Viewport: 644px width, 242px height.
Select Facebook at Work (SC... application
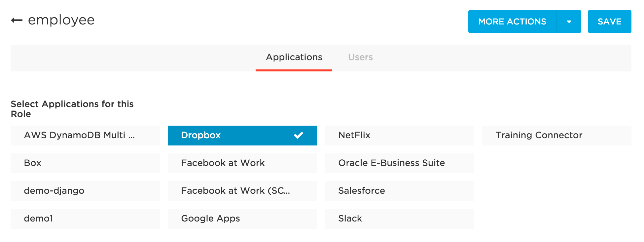(242, 191)
